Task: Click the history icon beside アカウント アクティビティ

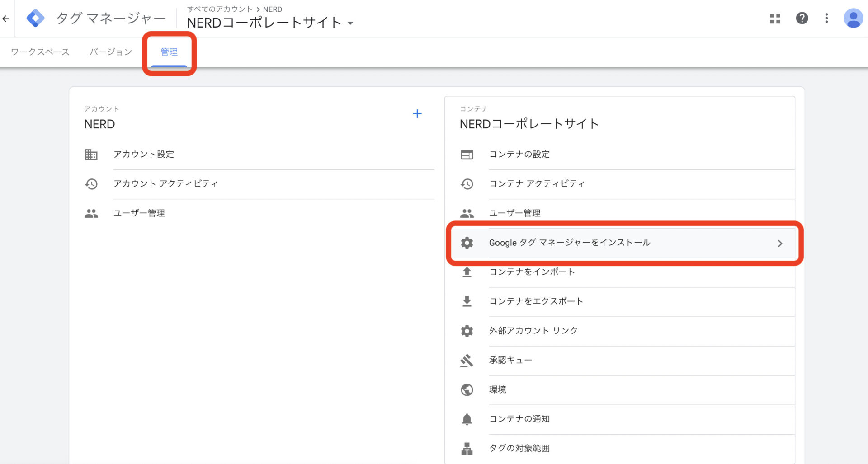Action: click(x=91, y=184)
